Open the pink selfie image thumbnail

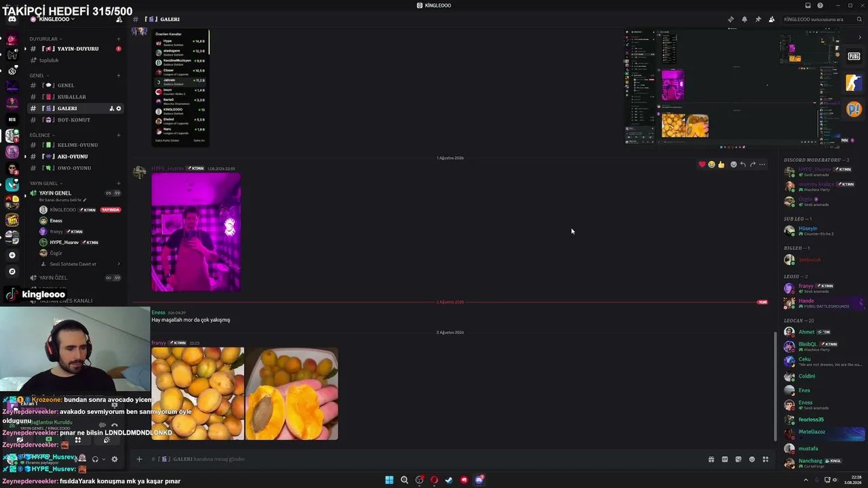196,232
